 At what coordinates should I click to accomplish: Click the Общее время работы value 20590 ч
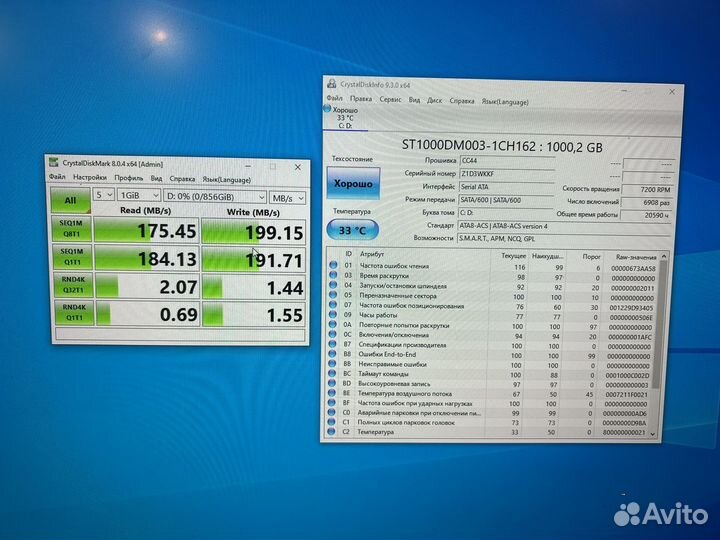pyautogui.click(x=645, y=215)
